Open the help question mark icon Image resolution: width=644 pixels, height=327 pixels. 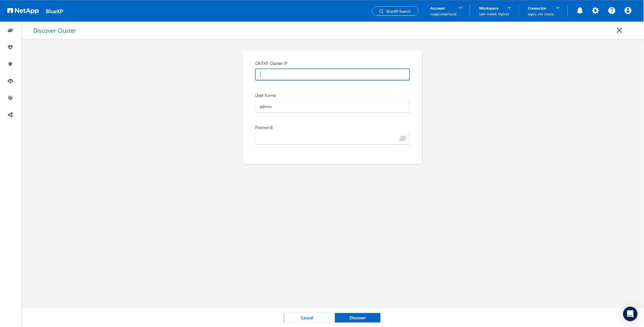coord(612,10)
